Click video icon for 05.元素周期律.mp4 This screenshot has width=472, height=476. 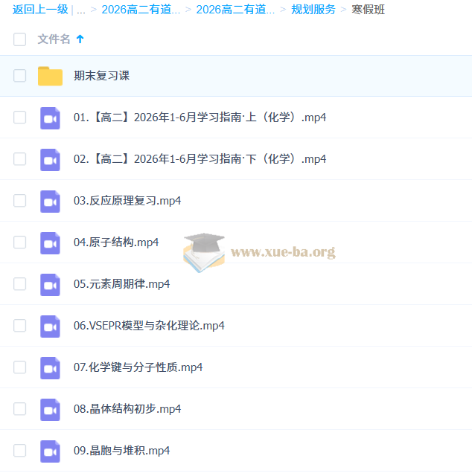point(50,284)
